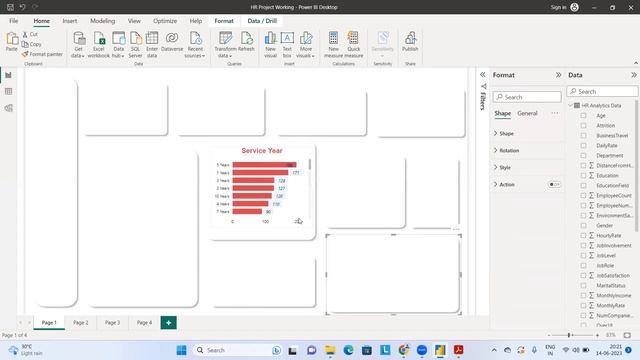
Task: Check the MonthlyIncome field checkbox
Action: (583, 295)
